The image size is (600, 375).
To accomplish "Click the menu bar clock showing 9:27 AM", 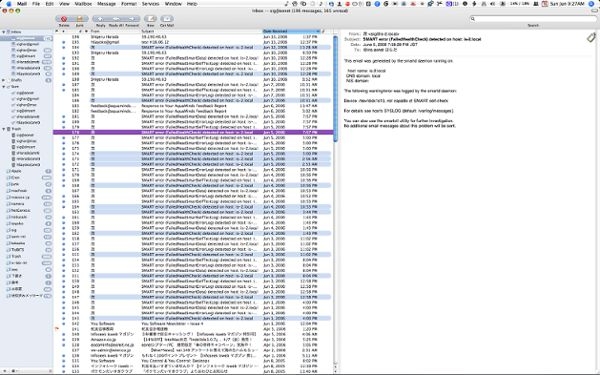I will 567,4.
